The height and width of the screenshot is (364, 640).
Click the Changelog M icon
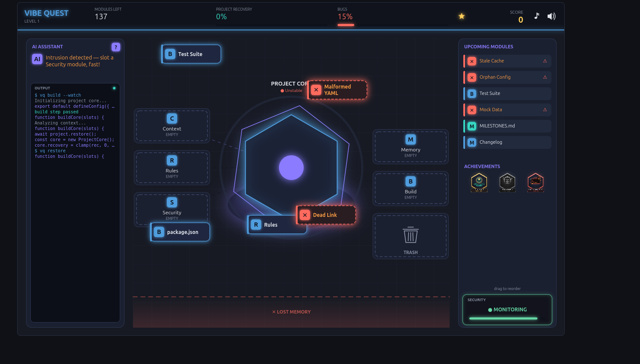[x=472, y=142]
